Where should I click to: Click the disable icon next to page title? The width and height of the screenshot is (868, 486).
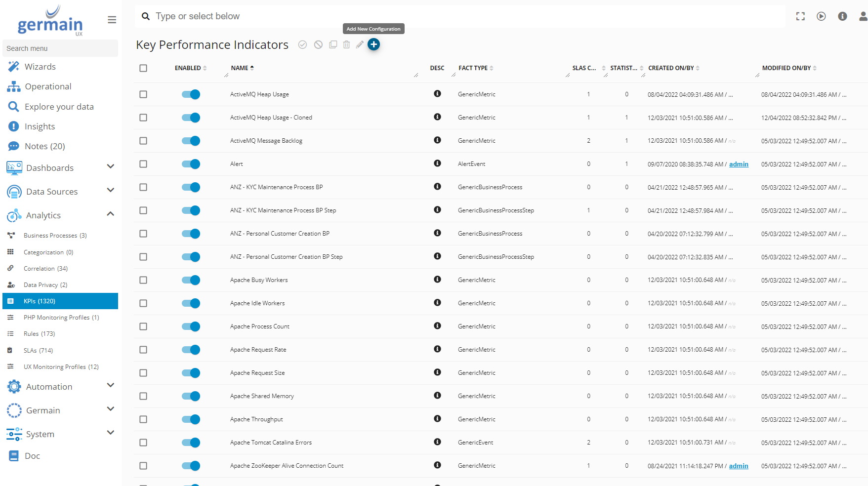318,44
